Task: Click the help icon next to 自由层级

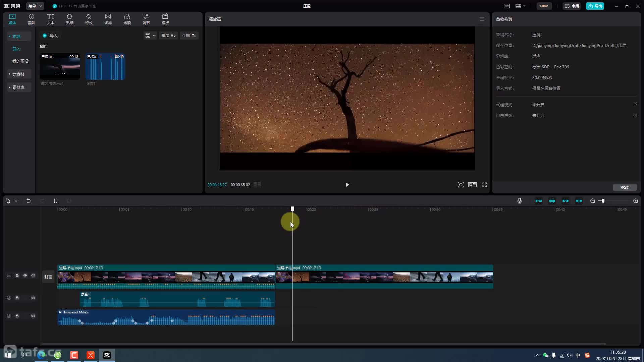Action: [x=635, y=115]
